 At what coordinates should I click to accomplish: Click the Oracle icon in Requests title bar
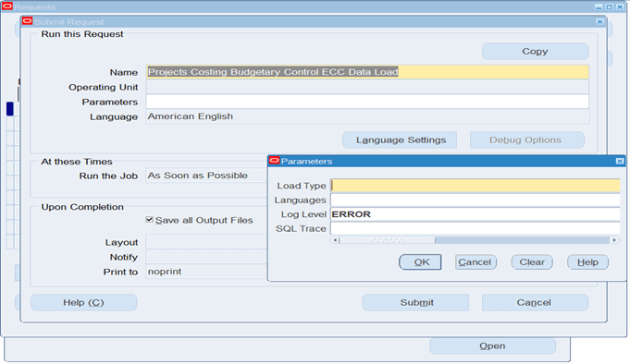tap(7, 6)
